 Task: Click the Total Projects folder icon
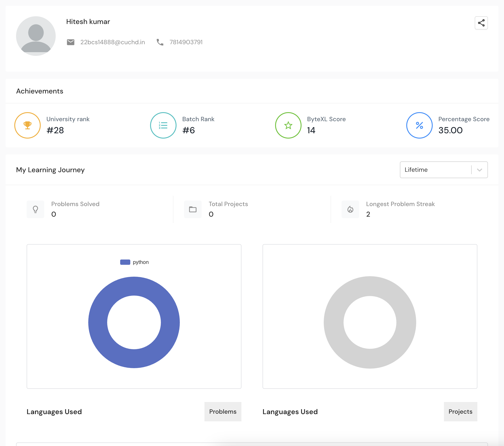click(193, 209)
